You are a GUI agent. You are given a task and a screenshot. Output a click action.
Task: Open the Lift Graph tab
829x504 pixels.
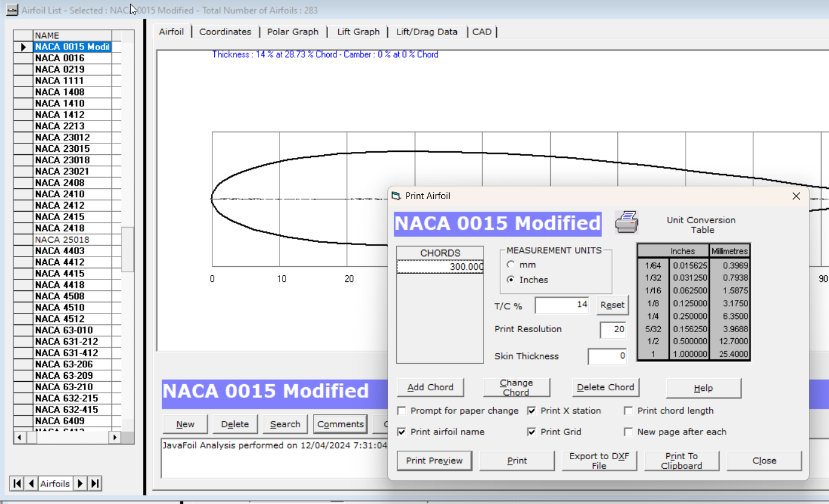click(x=358, y=31)
